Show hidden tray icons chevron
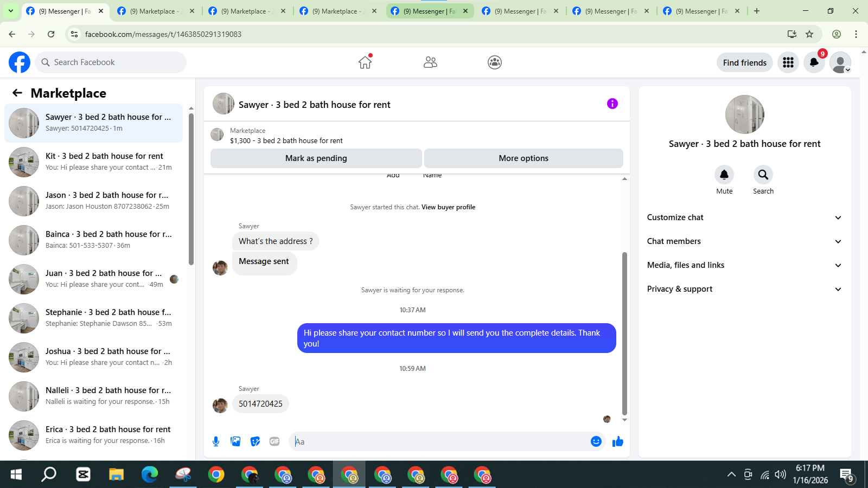868x488 pixels. (731, 475)
